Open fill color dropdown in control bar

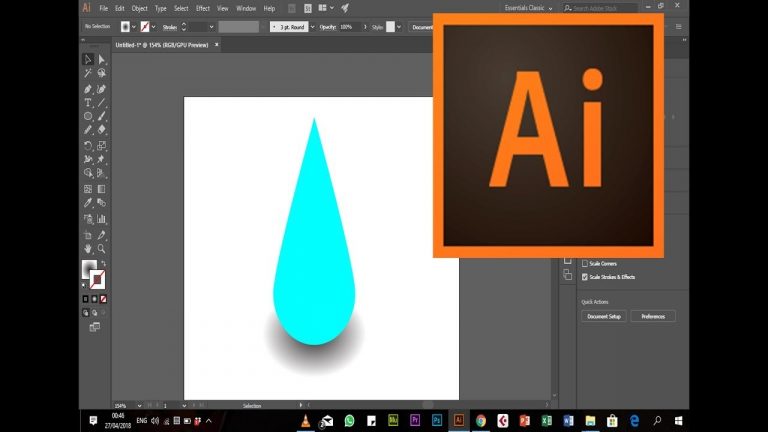(x=134, y=27)
